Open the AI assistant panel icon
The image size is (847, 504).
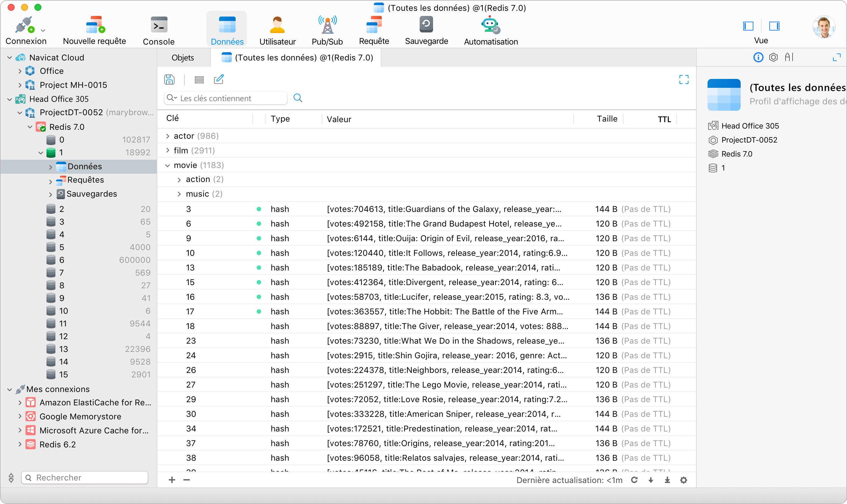coord(789,57)
